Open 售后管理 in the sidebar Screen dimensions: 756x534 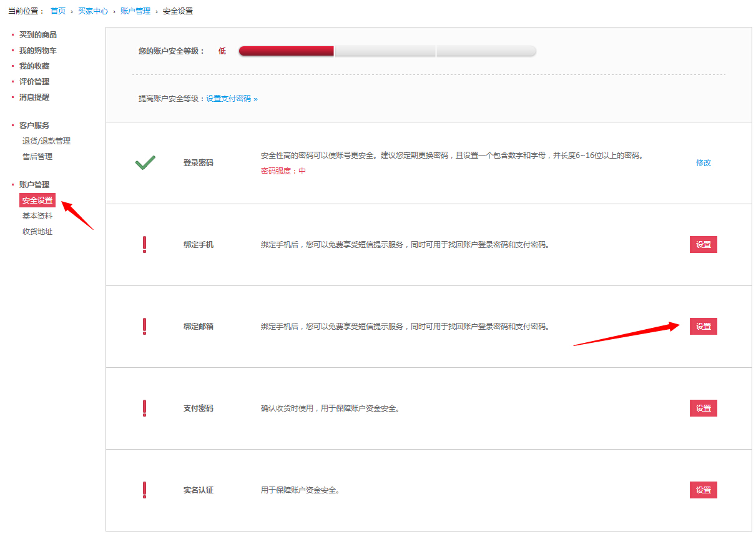tap(37, 157)
